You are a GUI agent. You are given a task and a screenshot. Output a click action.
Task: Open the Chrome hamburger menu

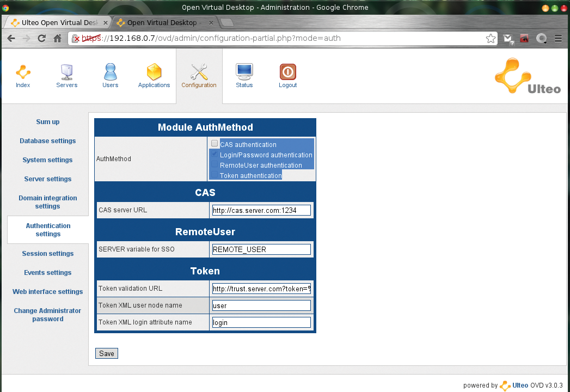558,39
